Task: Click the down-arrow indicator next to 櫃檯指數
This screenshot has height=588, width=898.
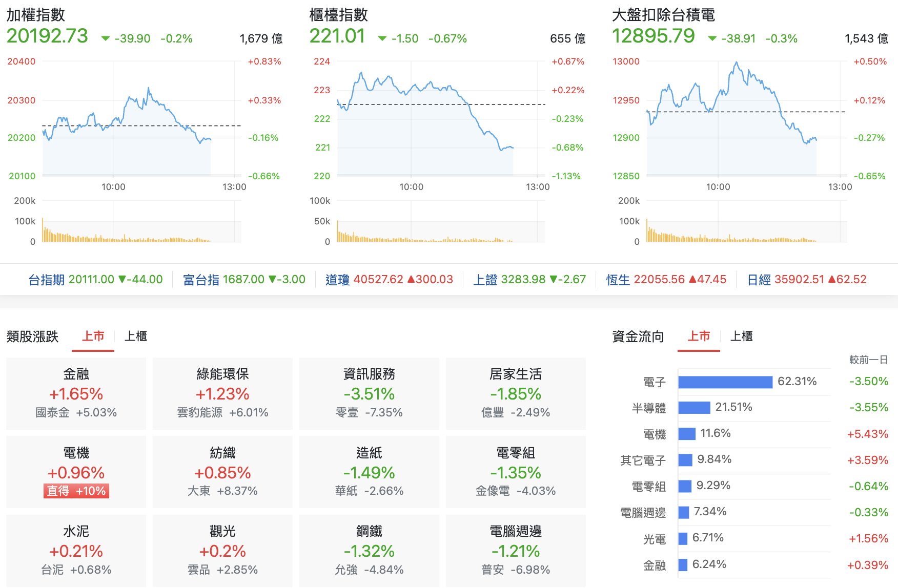Action: click(x=381, y=38)
